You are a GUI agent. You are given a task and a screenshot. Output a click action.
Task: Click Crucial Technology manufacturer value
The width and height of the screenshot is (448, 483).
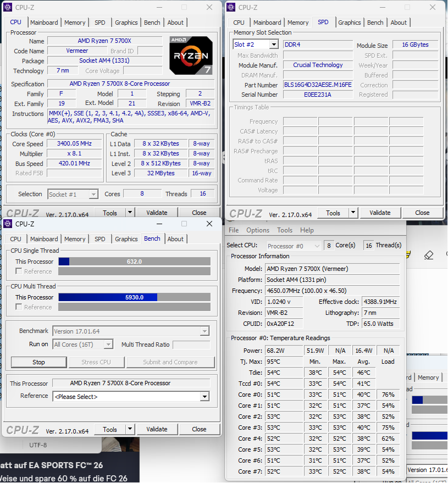[318, 65]
